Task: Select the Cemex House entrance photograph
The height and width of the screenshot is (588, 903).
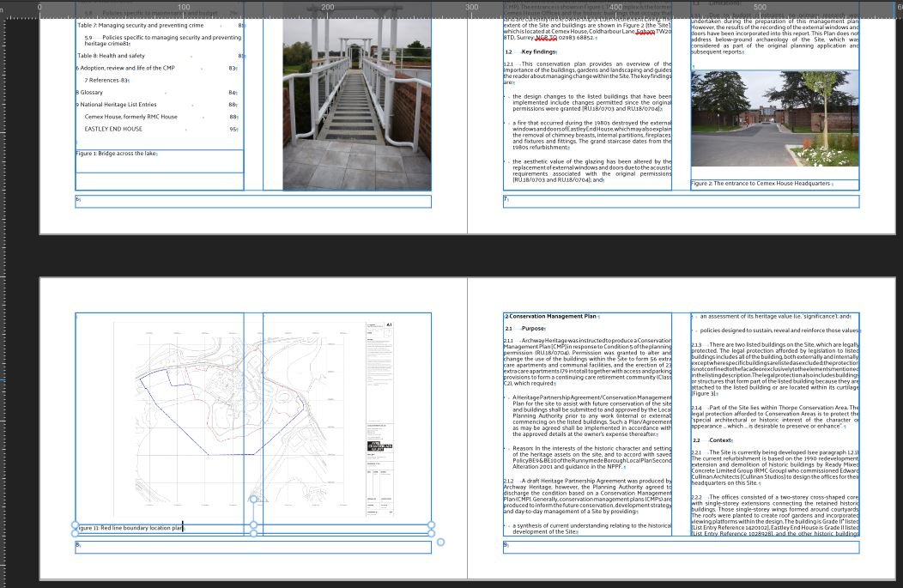Action: (x=774, y=118)
